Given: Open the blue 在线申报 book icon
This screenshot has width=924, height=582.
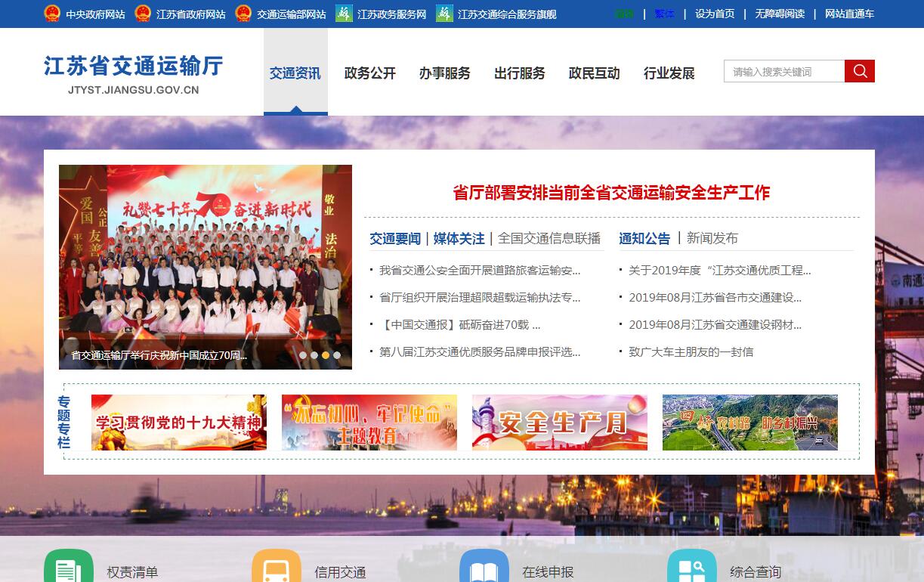Looking at the screenshot, I should (x=484, y=568).
